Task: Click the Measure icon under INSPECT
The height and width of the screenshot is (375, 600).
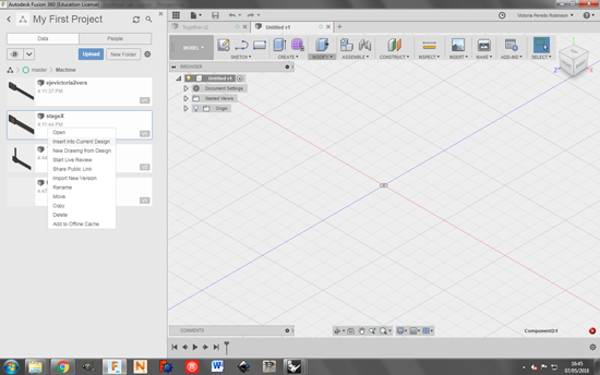Action: pyautogui.click(x=429, y=45)
